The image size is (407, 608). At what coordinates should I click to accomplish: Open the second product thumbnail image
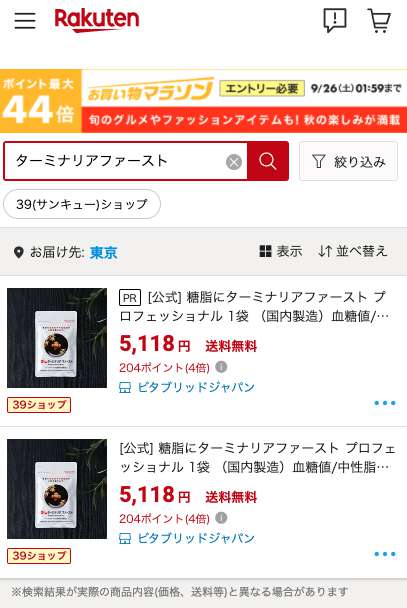57,489
